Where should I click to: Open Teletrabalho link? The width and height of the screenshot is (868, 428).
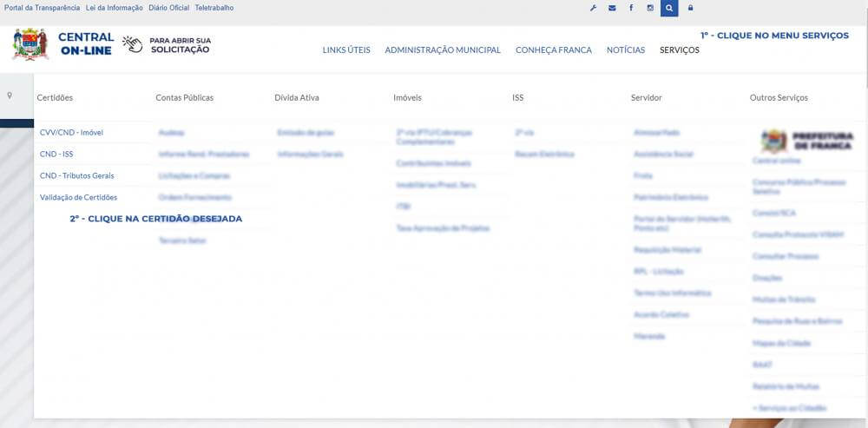click(x=214, y=9)
